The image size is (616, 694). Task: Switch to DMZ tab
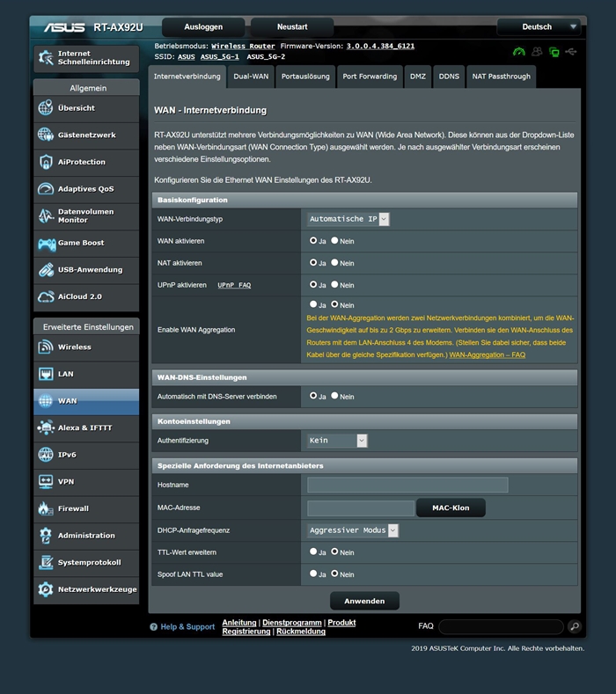(x=418, y=77)
